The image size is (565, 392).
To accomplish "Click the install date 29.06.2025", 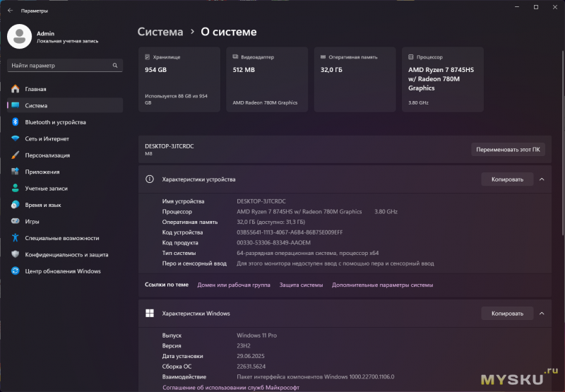I will tap(251, 356).
